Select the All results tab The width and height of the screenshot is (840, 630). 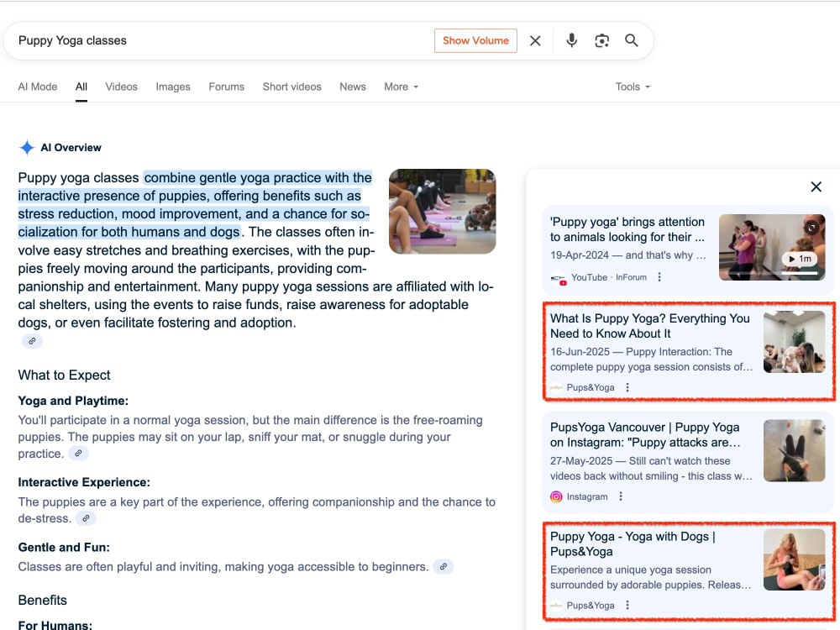(x=81, y=87)
